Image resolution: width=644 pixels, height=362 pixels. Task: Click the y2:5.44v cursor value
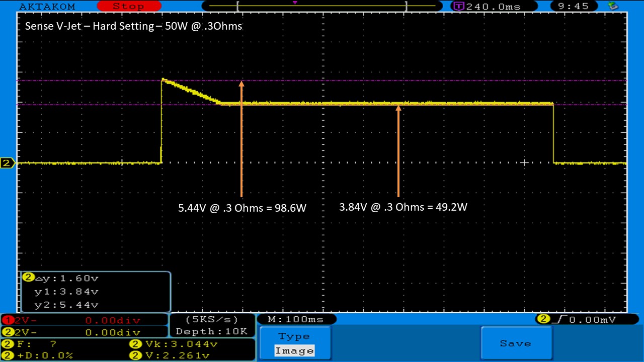click(66, 305)
